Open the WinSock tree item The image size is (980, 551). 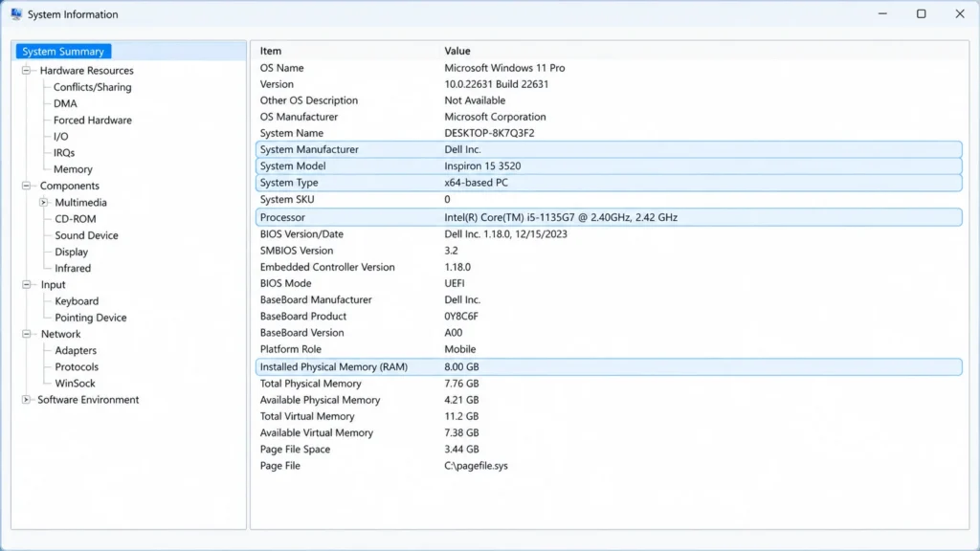[x=75, y=383]
